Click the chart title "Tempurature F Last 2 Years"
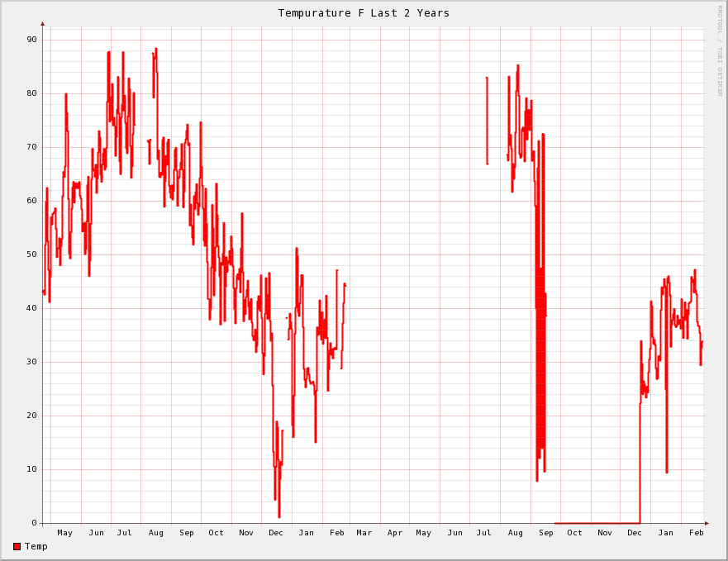The height and width of the screenshot is (561, 728). point(364,12)
